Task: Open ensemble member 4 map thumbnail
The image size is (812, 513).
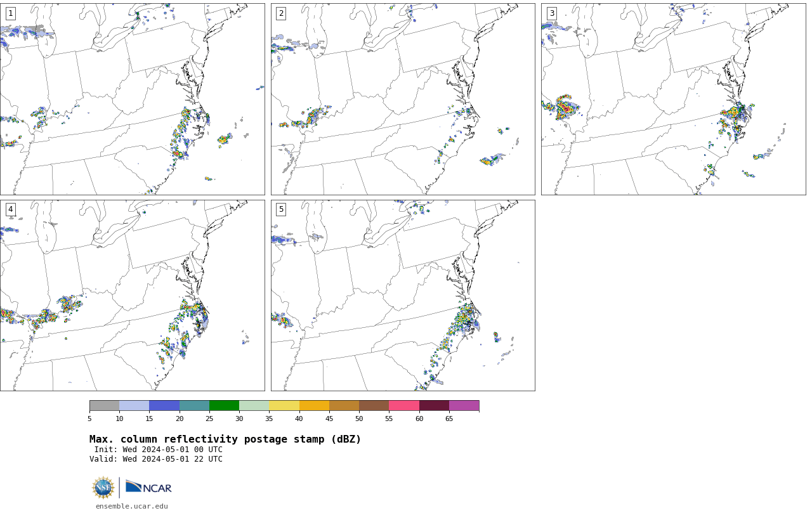Action: point(132,295)
